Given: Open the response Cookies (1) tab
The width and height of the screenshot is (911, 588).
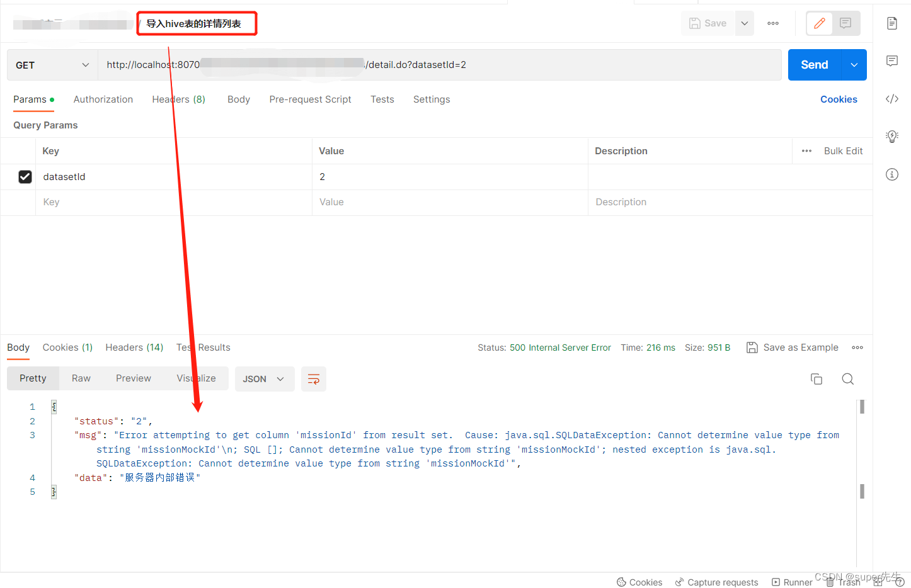Looking at the screenshot, I should 67,348.
